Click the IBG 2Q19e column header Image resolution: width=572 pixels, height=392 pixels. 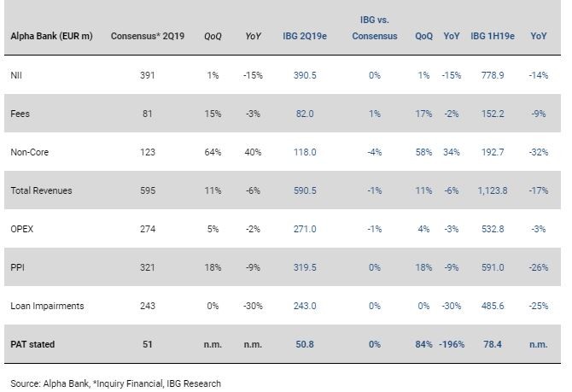coord(305,37)
